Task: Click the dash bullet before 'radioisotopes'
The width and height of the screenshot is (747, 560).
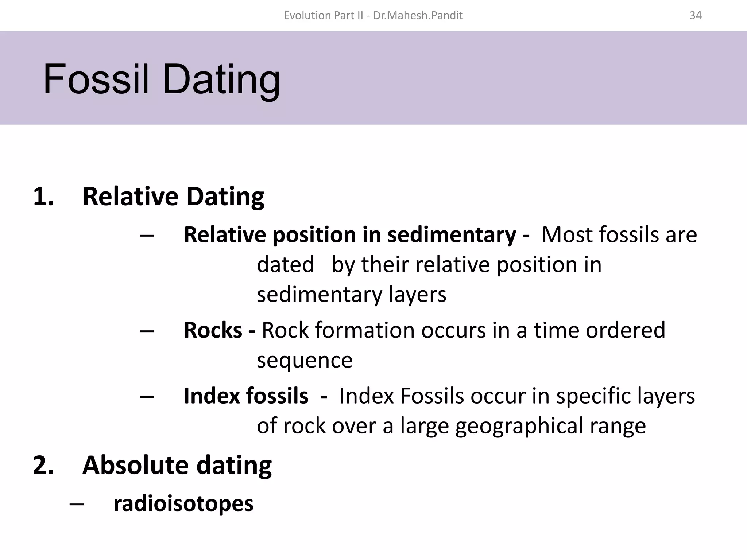Action: click(x=76, y=505)
